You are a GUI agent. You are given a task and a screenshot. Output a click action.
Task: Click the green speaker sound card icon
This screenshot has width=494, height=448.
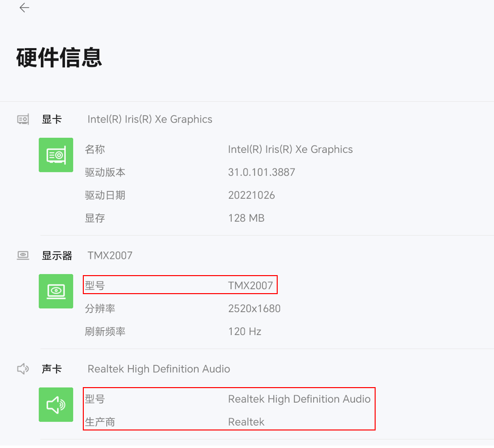pos(56,405)
